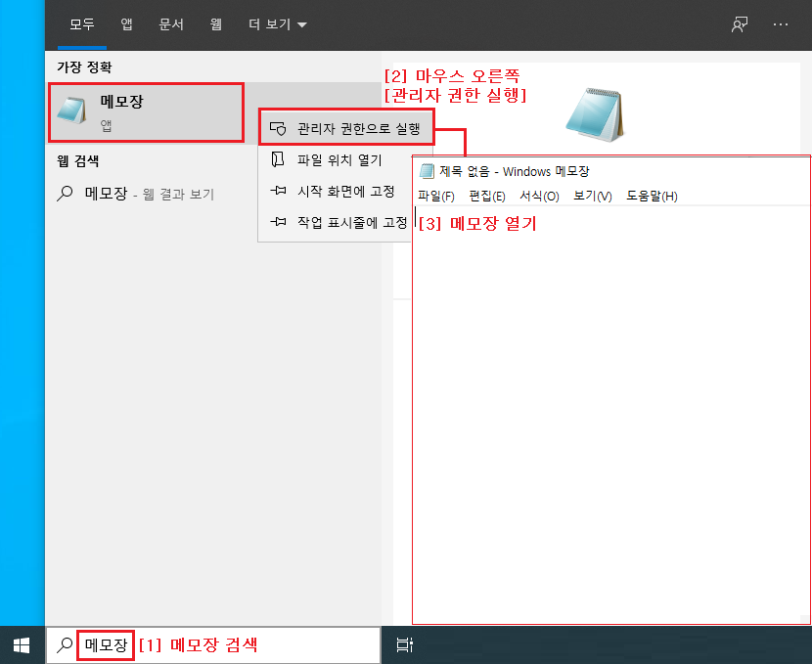Switch to the 앱 search tab
Viewport: 812px width, 664px height.
click(126, 24)
